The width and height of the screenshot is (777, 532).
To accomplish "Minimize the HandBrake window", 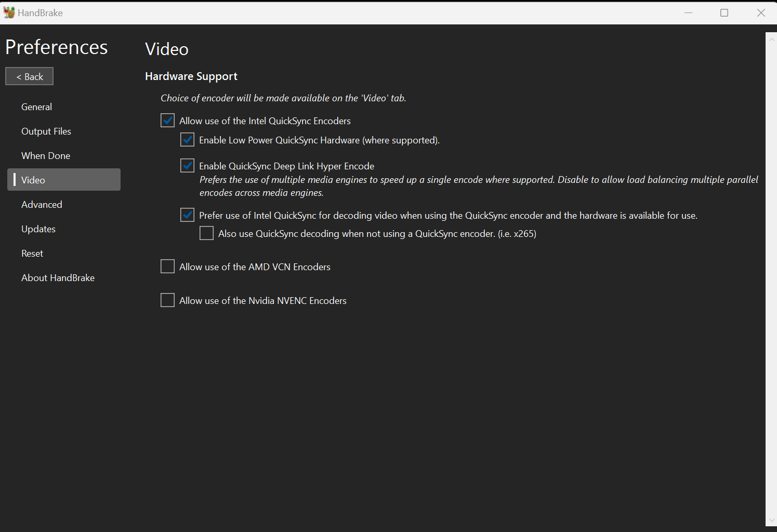I will click(x=689, y=13).
